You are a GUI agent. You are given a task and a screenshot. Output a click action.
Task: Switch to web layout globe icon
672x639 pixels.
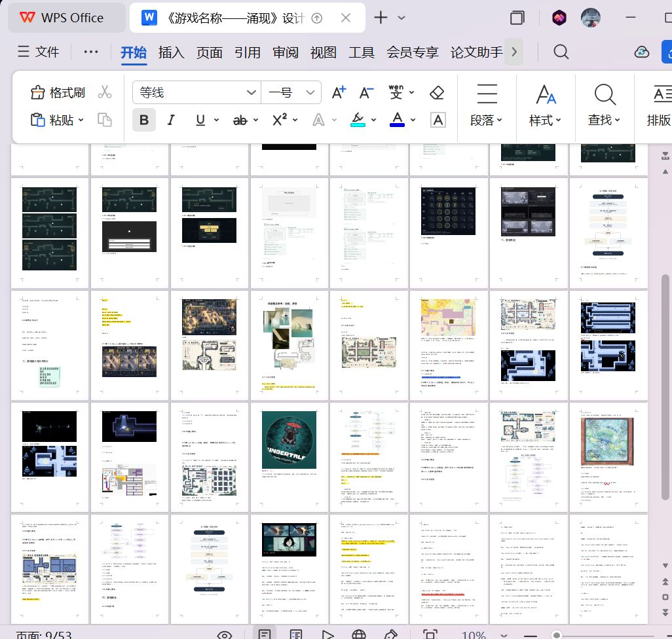click(x=359, y=634)
